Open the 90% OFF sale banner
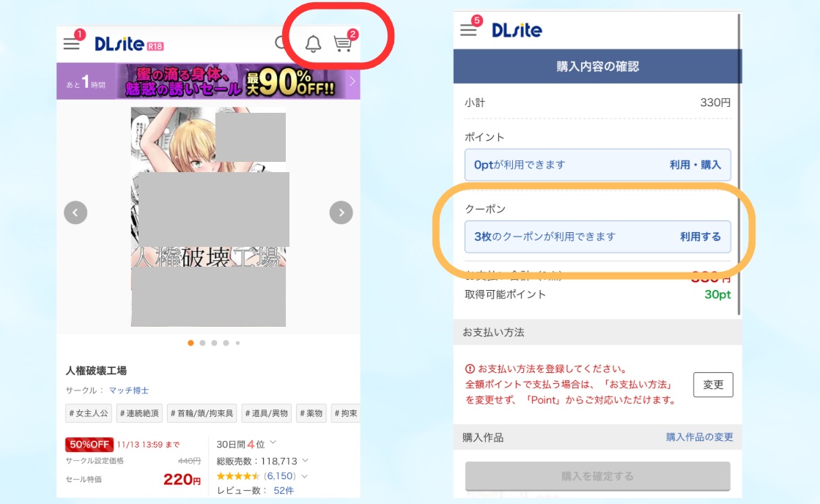 [x=208, y=81]
